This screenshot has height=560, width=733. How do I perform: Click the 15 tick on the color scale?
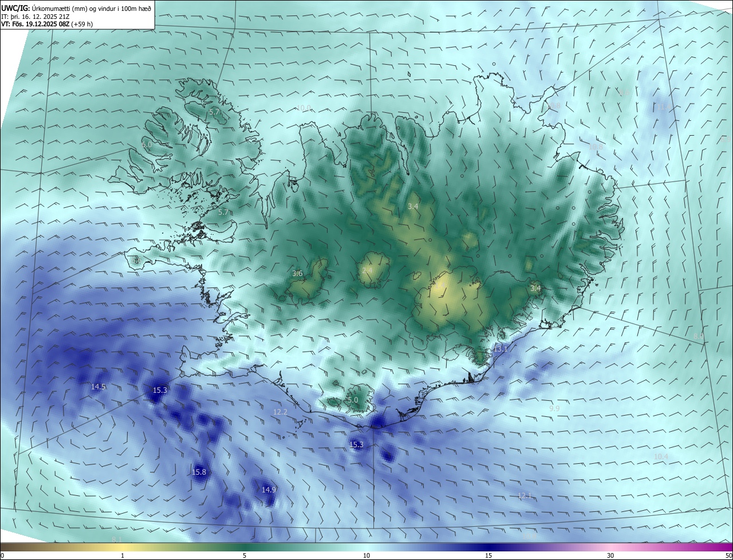[488, 555]
